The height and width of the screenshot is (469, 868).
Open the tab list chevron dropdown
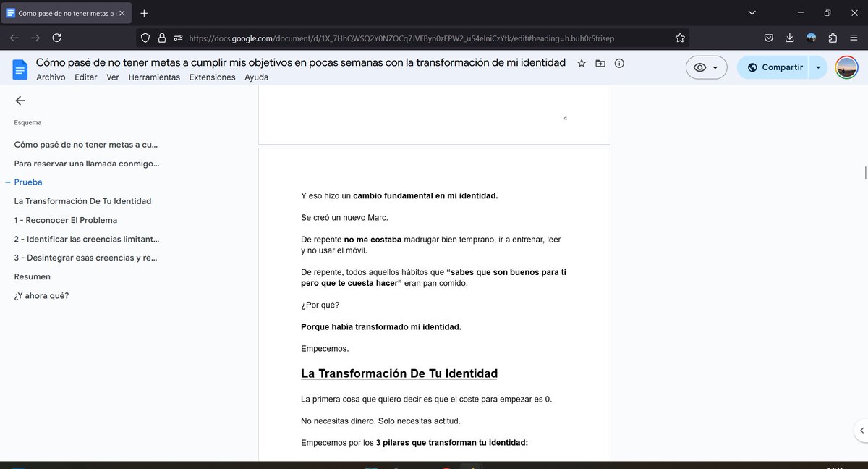pos(751,12)
